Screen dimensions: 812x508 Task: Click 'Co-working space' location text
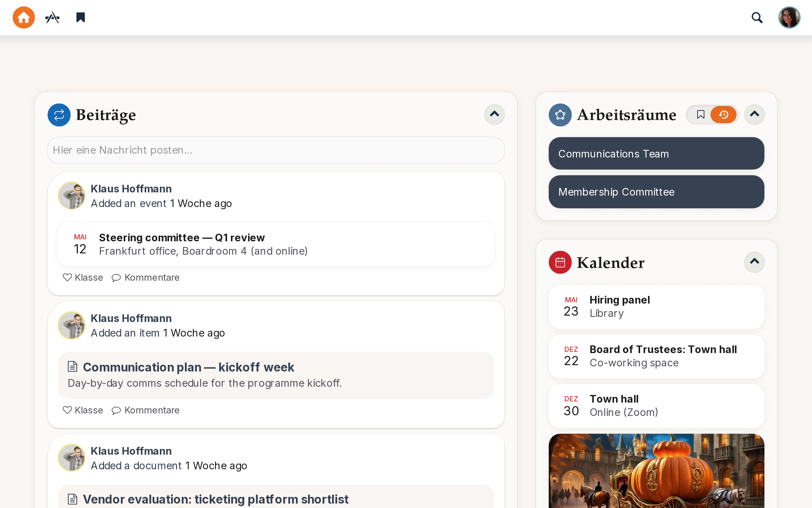pos(634,363)
